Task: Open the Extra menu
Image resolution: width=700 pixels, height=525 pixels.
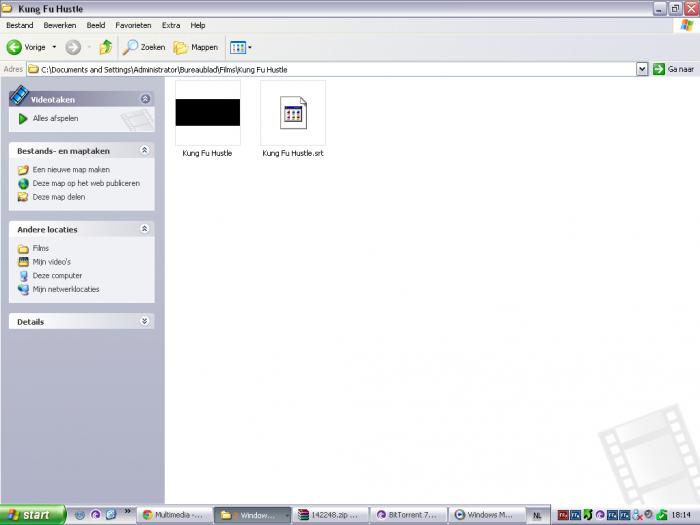Action: 171,25
